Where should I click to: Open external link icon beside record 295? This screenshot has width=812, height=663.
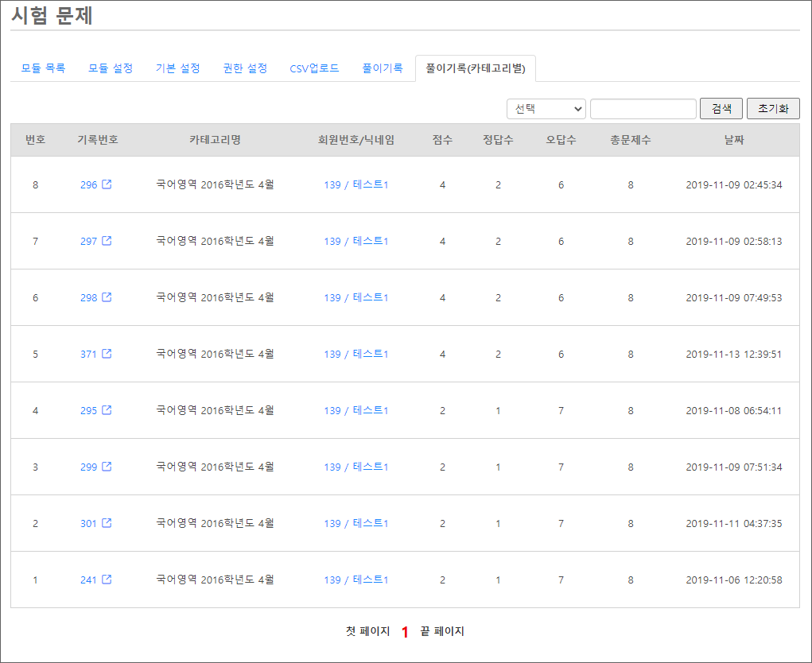coord(107,410)
